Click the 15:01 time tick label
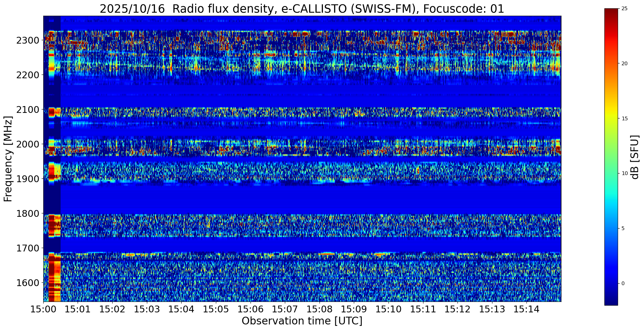Screen dimensions: 644x330 78,309
